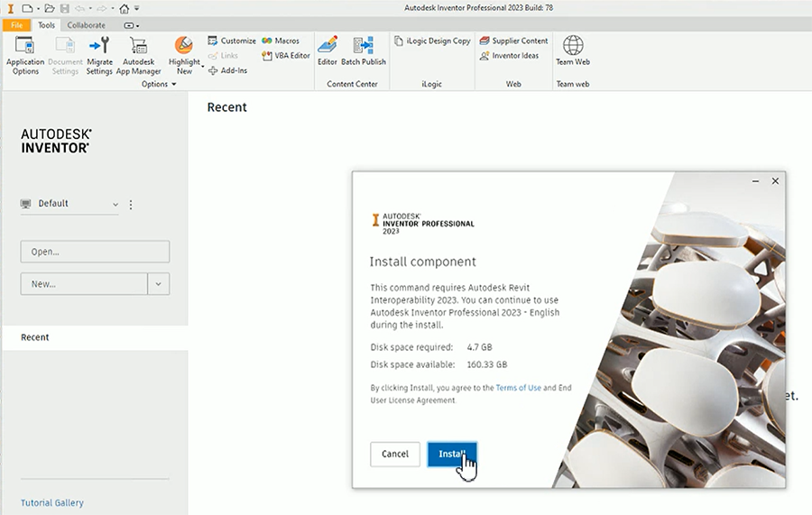Open Inventor Ideas
The width and height of the screenshot is (812, 515).
click(509, 55)
